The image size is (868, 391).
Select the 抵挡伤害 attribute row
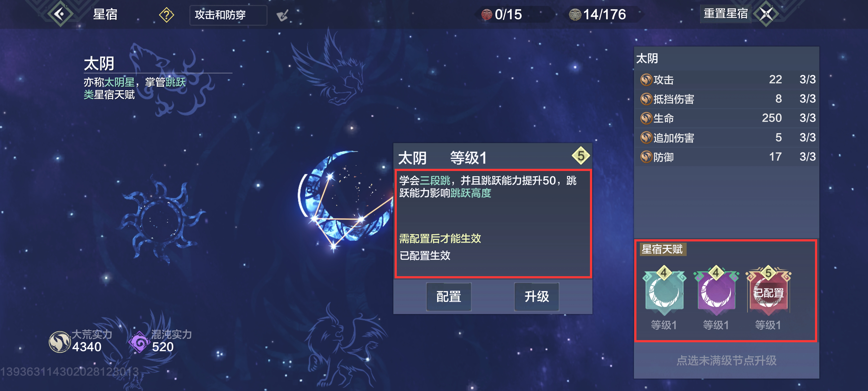[727, 99]
